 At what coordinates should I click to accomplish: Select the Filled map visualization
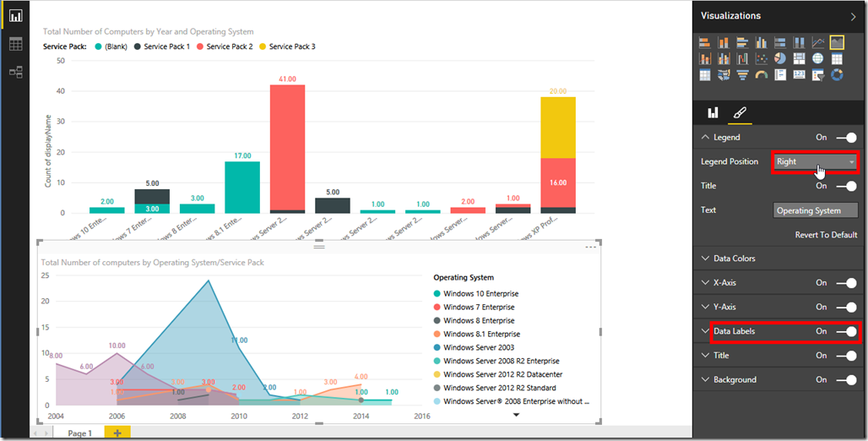click(724, 75)
